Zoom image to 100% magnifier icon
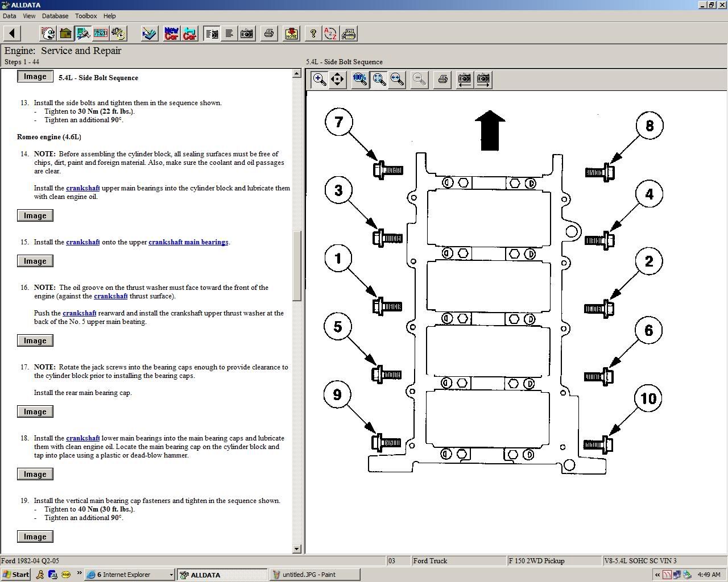 click(x=360, y=80)
